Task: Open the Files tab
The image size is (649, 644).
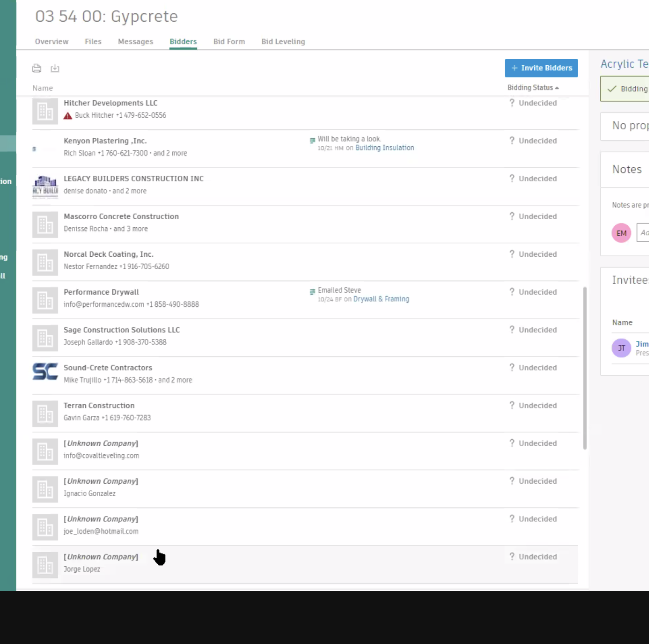Action: point(93,41)
